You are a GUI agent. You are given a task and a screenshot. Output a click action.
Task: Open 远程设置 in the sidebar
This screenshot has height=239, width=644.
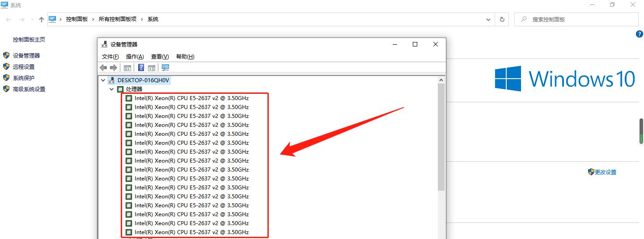point(24,67)
